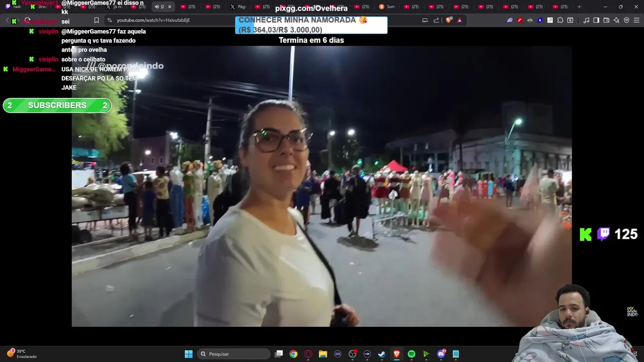Open Brave browser taskbar icon
This screenshot has height=362, width=644.
(x=396, y=354)
